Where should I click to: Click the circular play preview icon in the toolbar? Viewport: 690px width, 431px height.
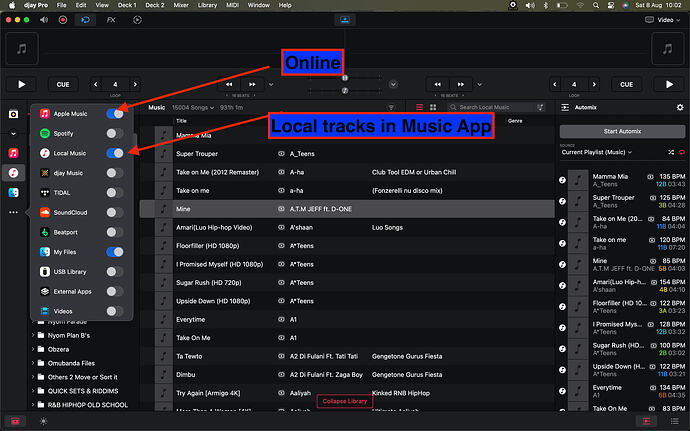tap(137, 20)
